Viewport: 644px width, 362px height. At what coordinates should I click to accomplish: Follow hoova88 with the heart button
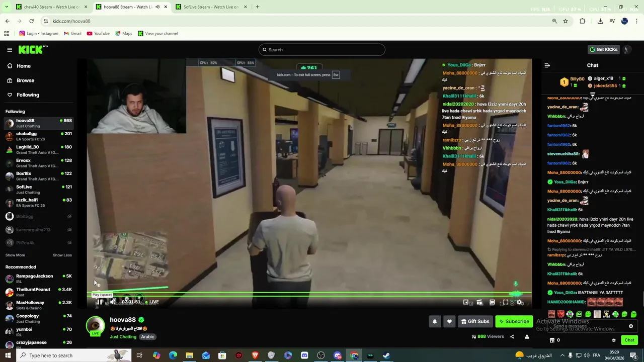click(449, 322)
